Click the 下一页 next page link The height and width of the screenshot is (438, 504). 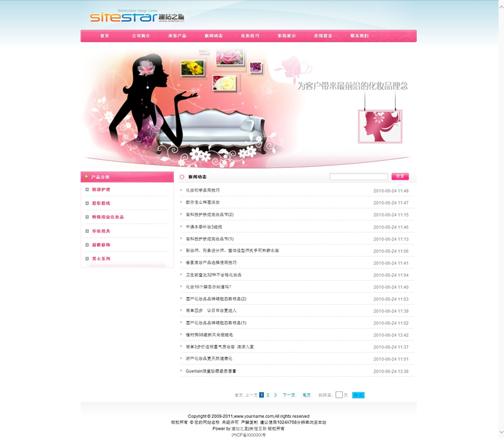click(x=289, y=395)
